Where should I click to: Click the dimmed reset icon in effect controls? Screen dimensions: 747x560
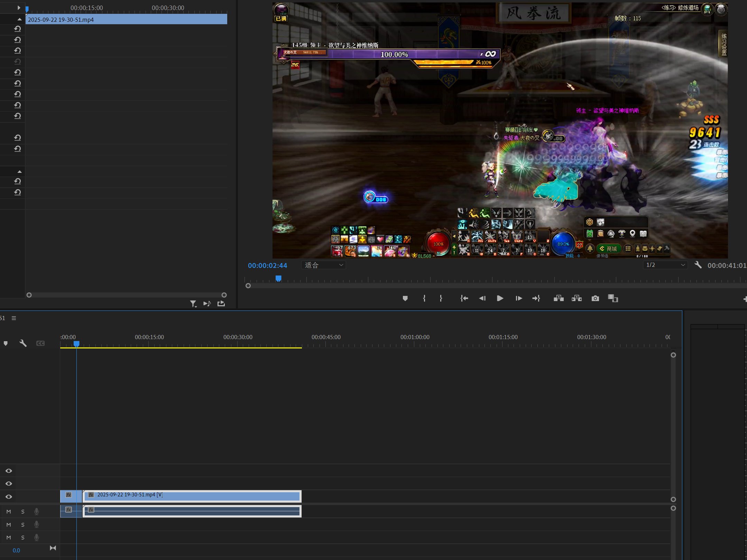tap(18, 62)
